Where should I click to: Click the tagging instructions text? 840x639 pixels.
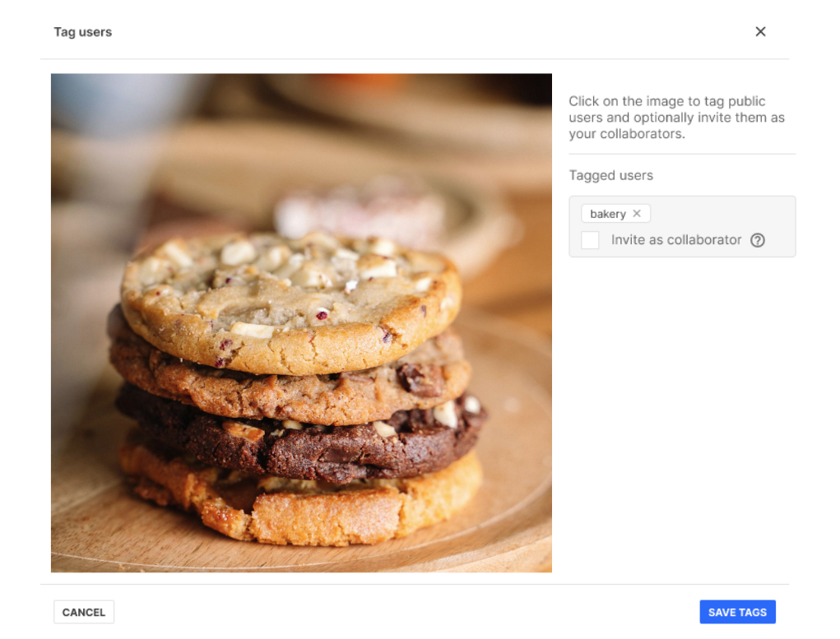[x=676, y=118]
